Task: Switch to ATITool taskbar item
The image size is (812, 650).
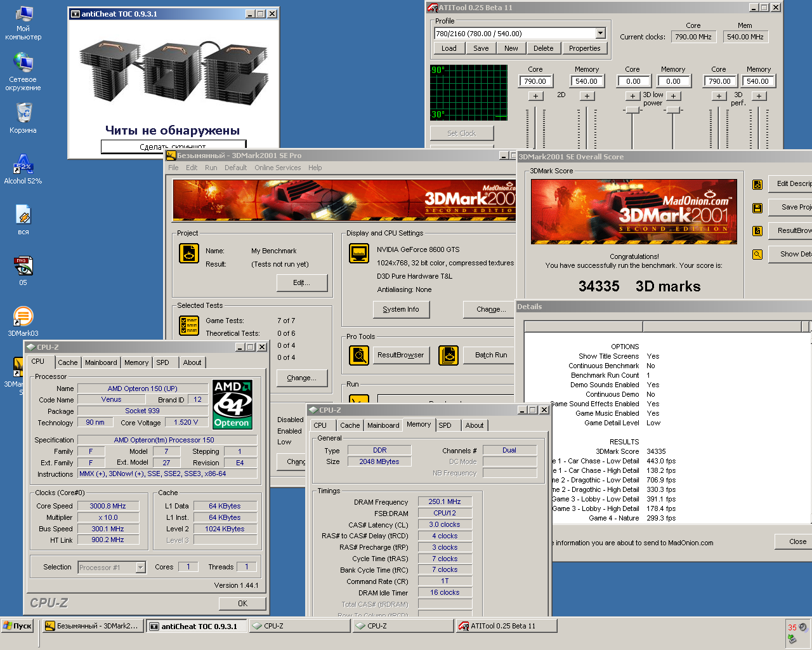Action: (506, 626)
